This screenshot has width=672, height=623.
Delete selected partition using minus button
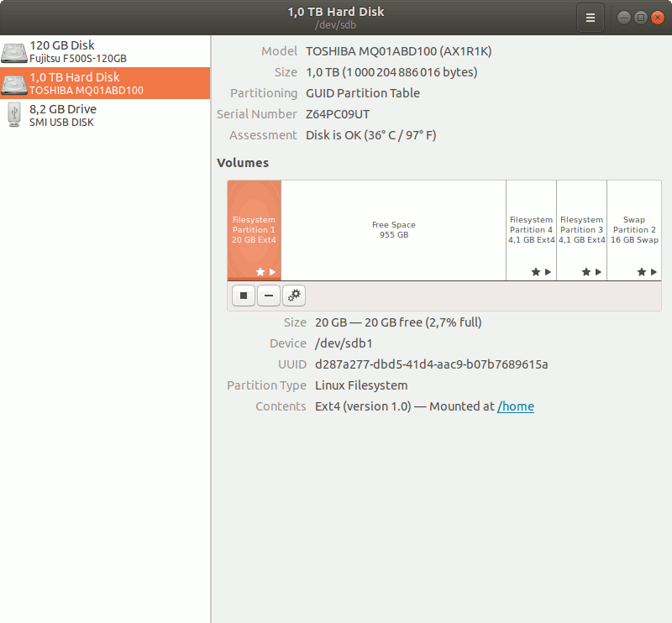pos(269,295)
